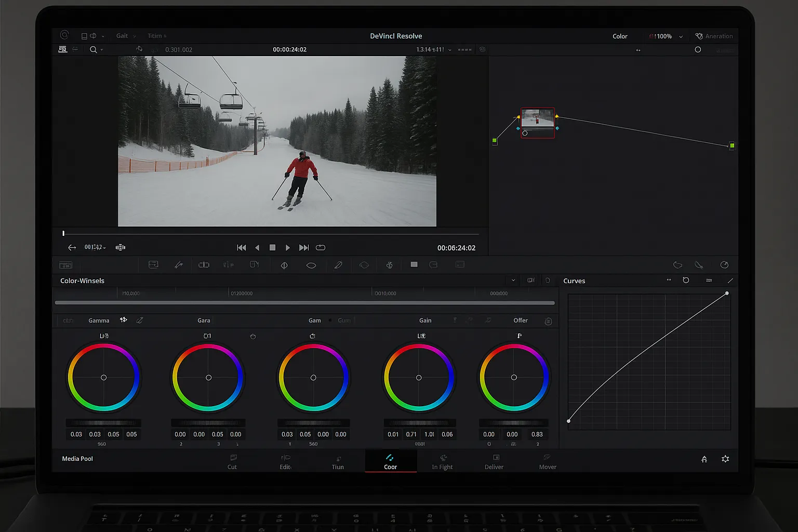Viewport: 798px width, 532px height.
Task: Reset curves with the circular arrow icon
Action: [686, 280]
